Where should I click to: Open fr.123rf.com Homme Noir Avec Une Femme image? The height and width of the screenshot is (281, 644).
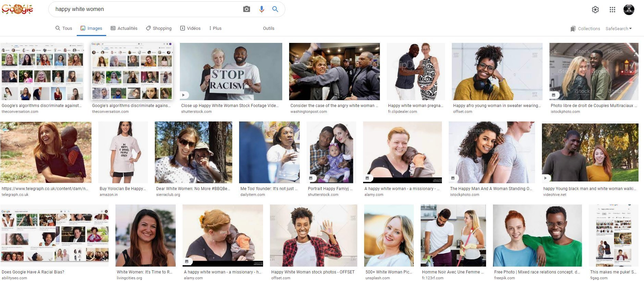coord(453,235)
